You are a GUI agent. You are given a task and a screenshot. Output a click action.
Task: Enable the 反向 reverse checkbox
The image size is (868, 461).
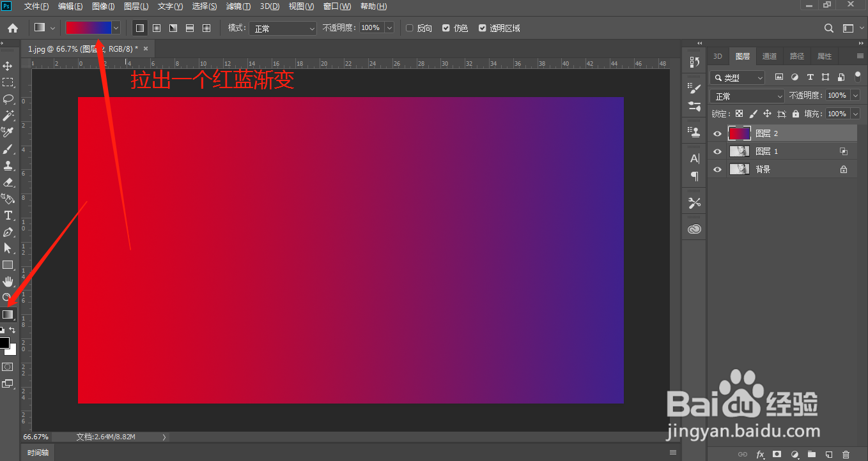[x=410, y=28]
